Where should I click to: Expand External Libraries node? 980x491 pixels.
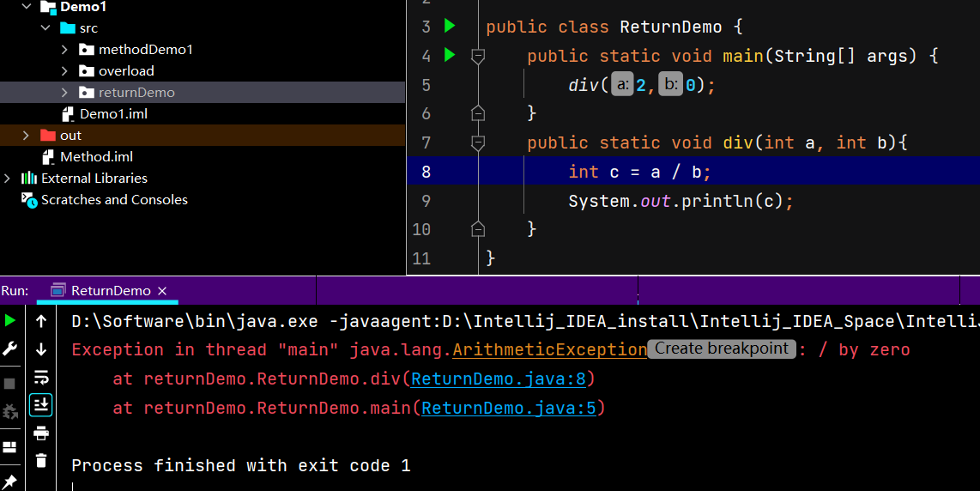pos(7,179)
